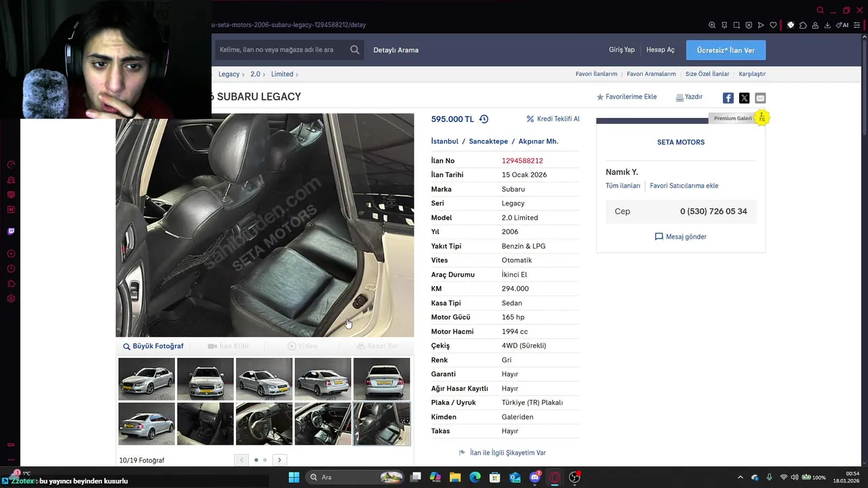This screenshot has height=488, width=868.
Task: Open the Video tab under the photo
Action: tap(302, 346)
